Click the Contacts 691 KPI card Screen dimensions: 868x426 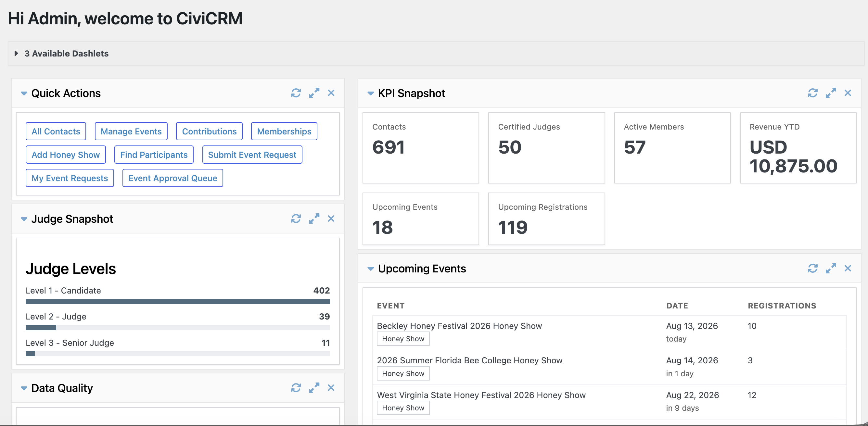click(421, 148)
